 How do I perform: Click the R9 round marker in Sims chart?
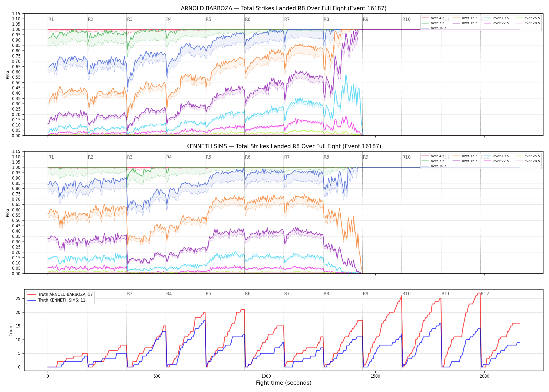click(365, 157)
